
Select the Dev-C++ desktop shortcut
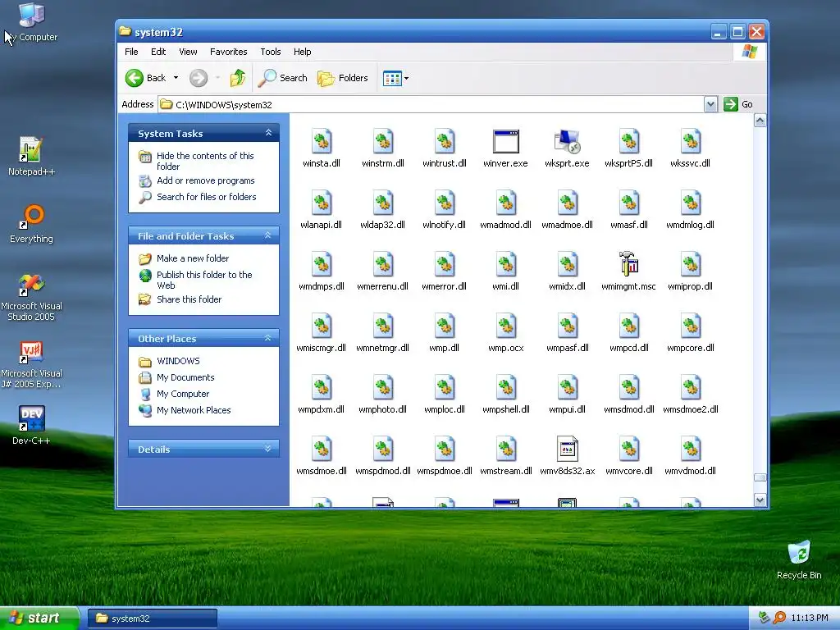click(x=31, y=426)
